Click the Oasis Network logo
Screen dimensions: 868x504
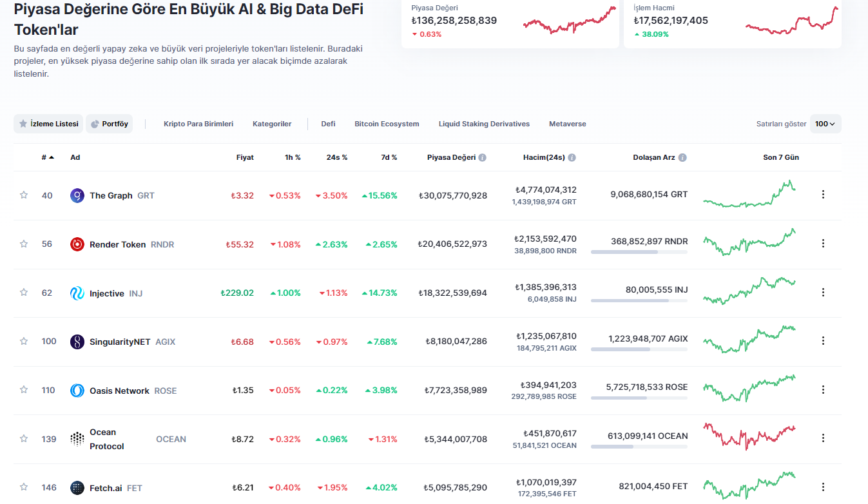pyautogui.click(x=77, y=391)
